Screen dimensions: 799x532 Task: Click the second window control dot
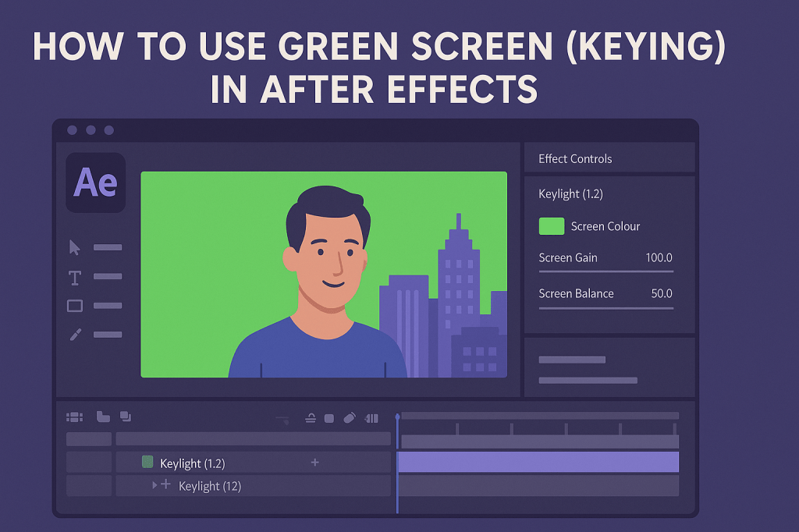coord(91,130)
